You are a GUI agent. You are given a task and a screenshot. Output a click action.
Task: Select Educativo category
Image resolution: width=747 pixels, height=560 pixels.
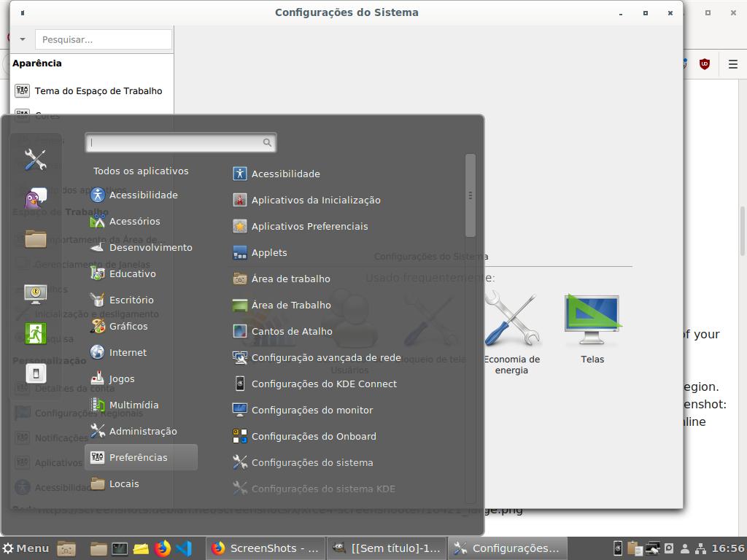(141, 273)
